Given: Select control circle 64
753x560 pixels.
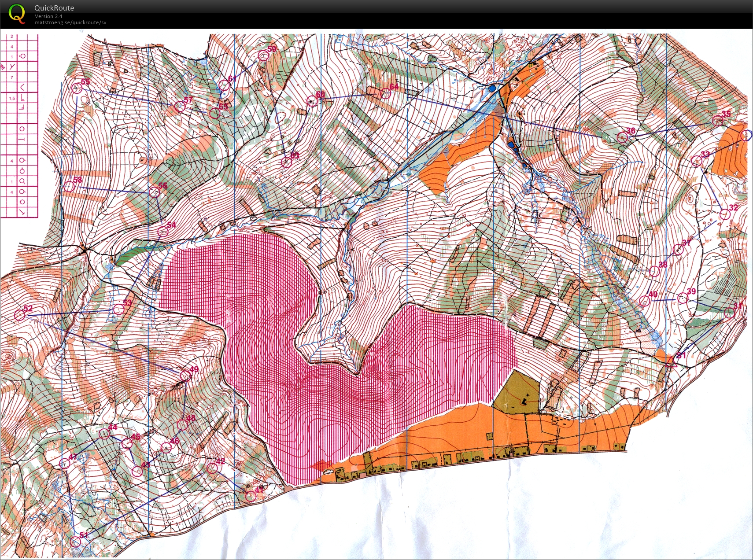Looking at the screenshot, I should [x=385, y=93].
